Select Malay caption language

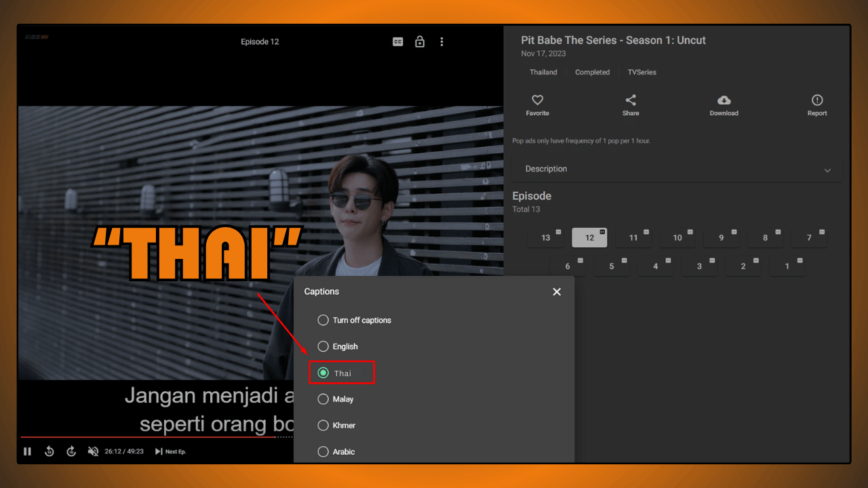pos(323,399)
